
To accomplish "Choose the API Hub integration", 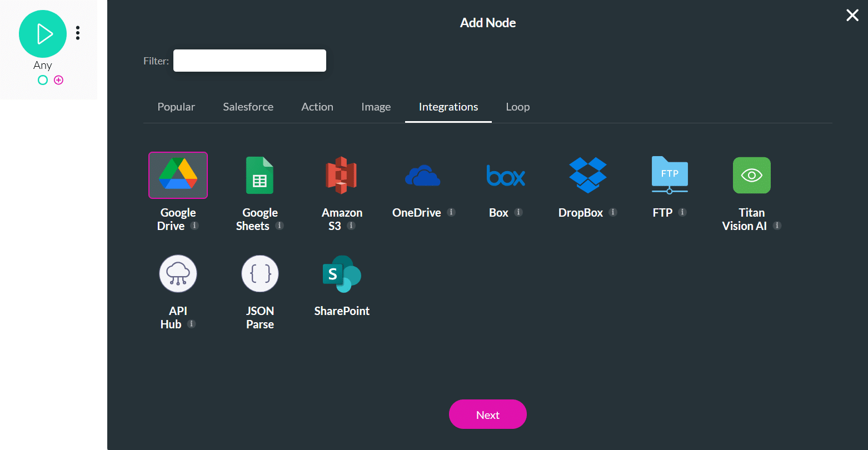I will [x=178, y=273].
